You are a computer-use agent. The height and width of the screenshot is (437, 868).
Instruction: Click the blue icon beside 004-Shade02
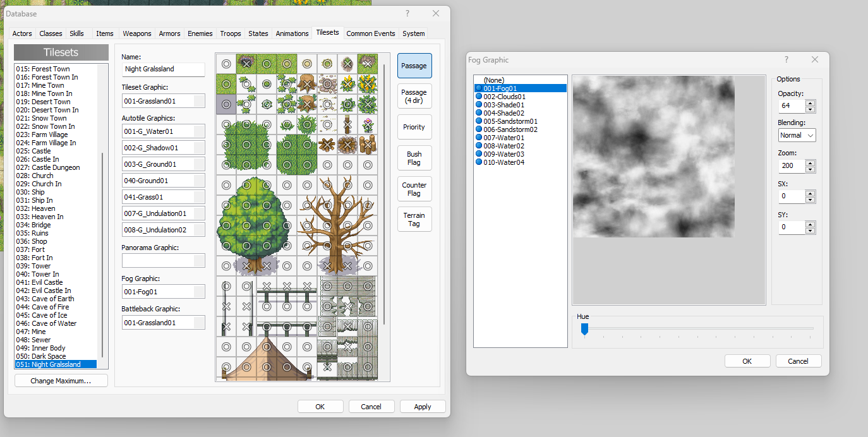click(479, 113)
